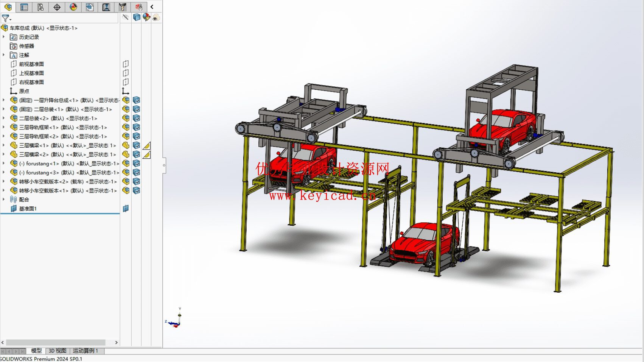Switch to the 3D 视图 tab

[x=58, y=351]
